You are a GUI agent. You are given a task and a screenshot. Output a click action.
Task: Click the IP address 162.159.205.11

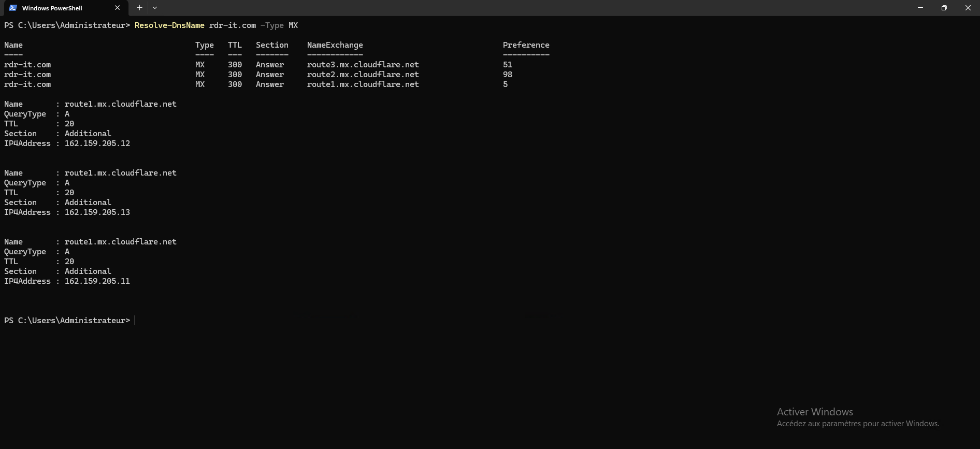click(97, 281)
